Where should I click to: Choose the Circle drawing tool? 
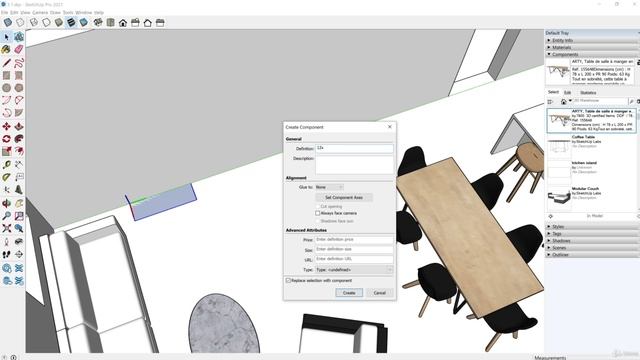click(6, 88)
